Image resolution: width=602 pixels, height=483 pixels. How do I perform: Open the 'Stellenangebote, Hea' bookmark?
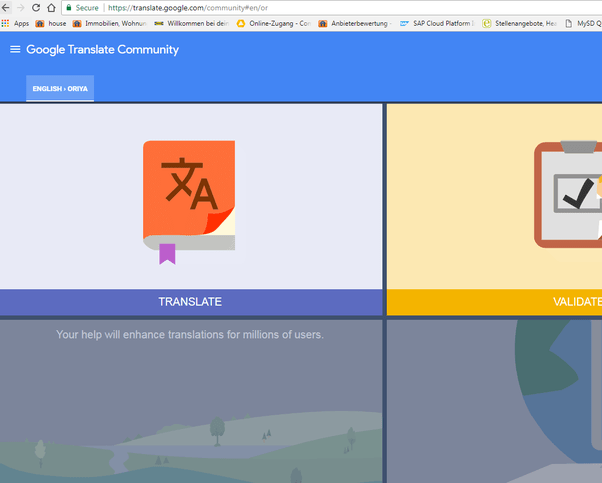tap(519, 23)
